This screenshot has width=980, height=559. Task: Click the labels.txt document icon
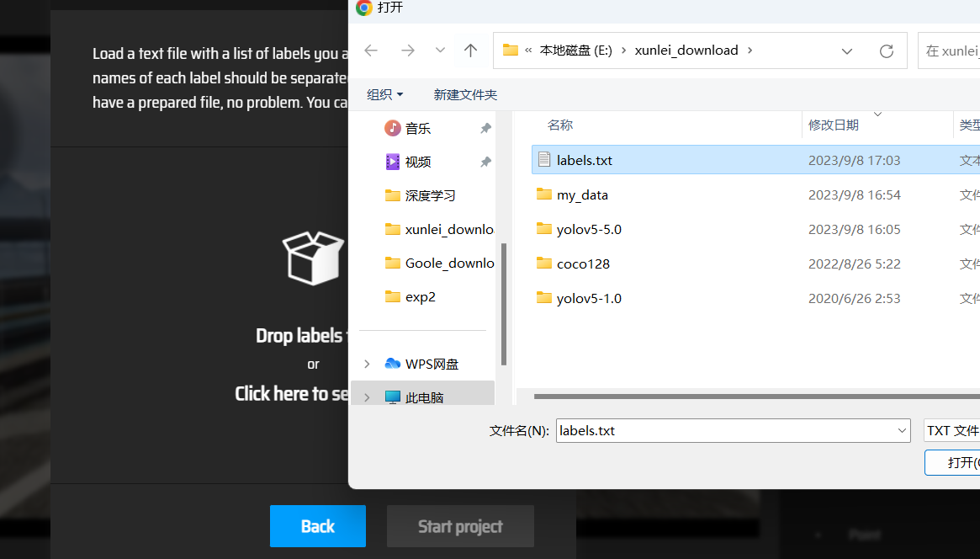(x=543, y=159)
